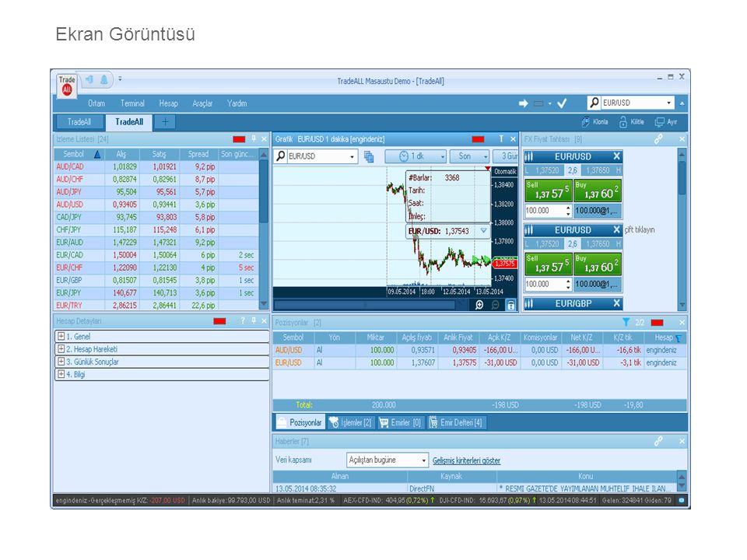
Task: Click the filter icon on the Hesap column
Action: [x=679, y=338]
